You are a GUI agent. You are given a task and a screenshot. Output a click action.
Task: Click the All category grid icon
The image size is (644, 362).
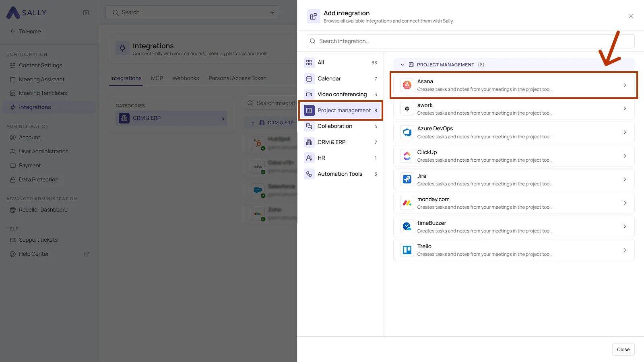(309, 63)
